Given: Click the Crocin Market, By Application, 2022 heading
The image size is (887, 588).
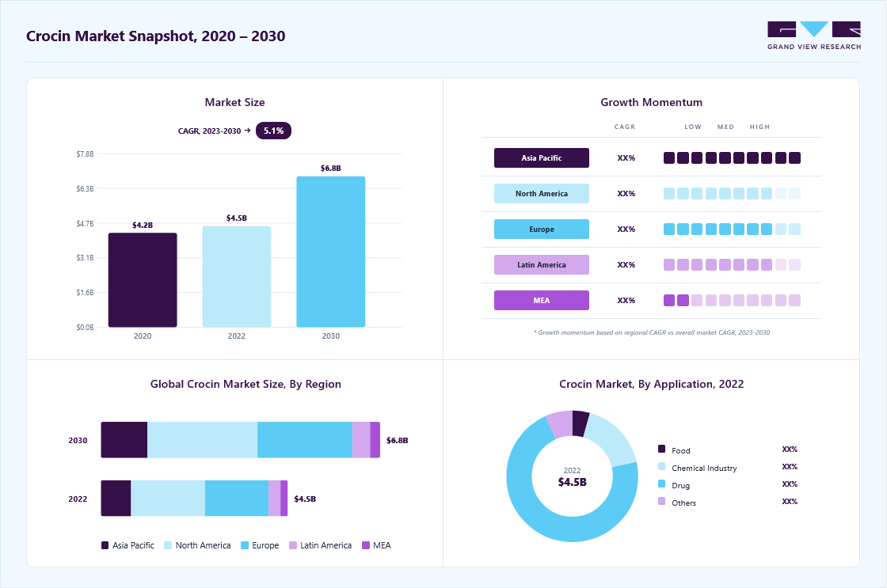Looking at the screenshot, I should 651,384.
